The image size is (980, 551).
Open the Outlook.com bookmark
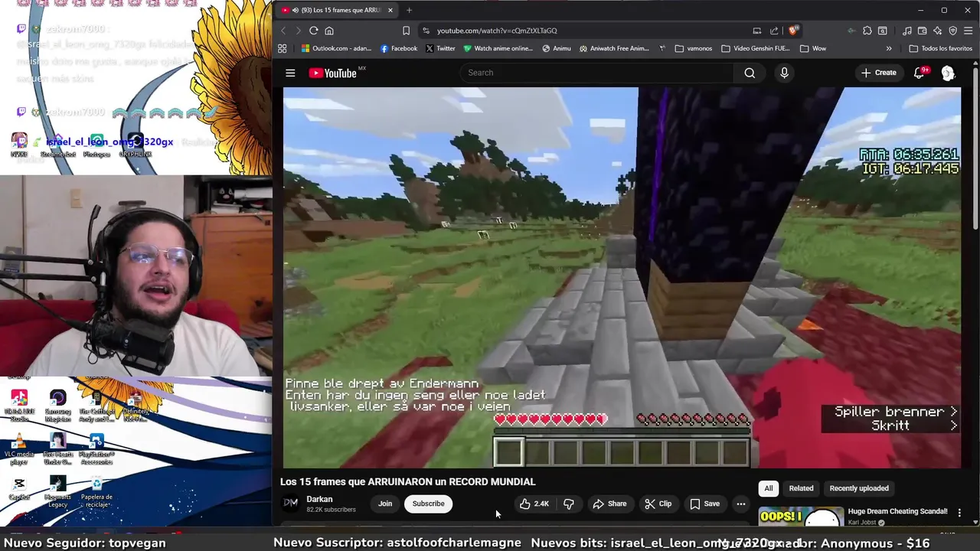click(336, 48)
